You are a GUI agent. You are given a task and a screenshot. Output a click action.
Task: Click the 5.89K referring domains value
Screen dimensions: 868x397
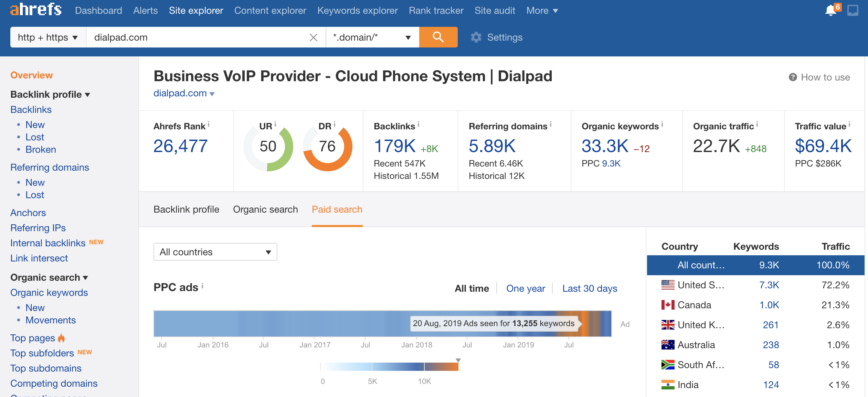[x=492, y=146]
